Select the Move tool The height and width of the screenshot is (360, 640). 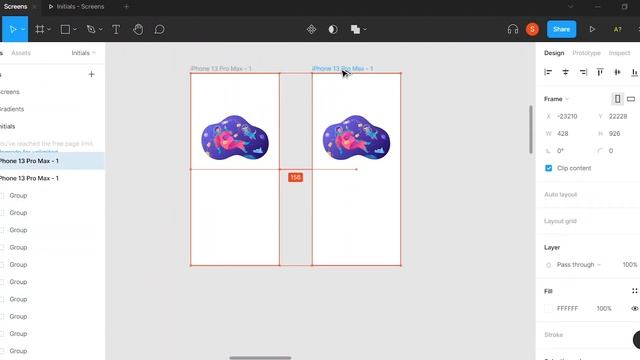[x=13, y=29]
